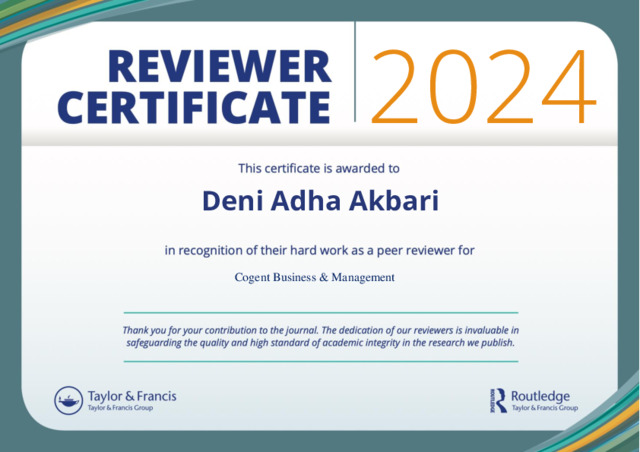Viewport: 640px width, 452px height.
Task: Click the word REVIEWER in the title
Action: (x=218, y=67)
